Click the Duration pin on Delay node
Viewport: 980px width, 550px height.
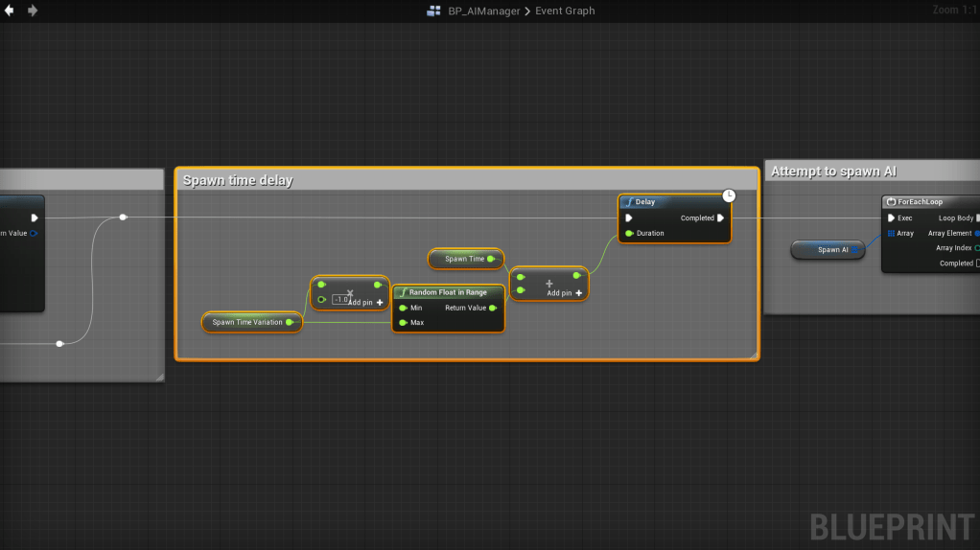[x=629, y=233]
